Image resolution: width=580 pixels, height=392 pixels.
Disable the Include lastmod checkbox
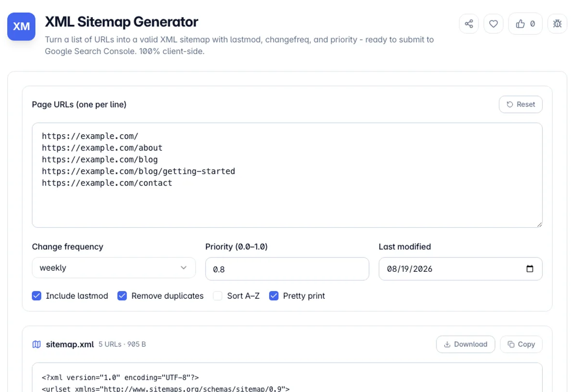(x=37, y=296)
